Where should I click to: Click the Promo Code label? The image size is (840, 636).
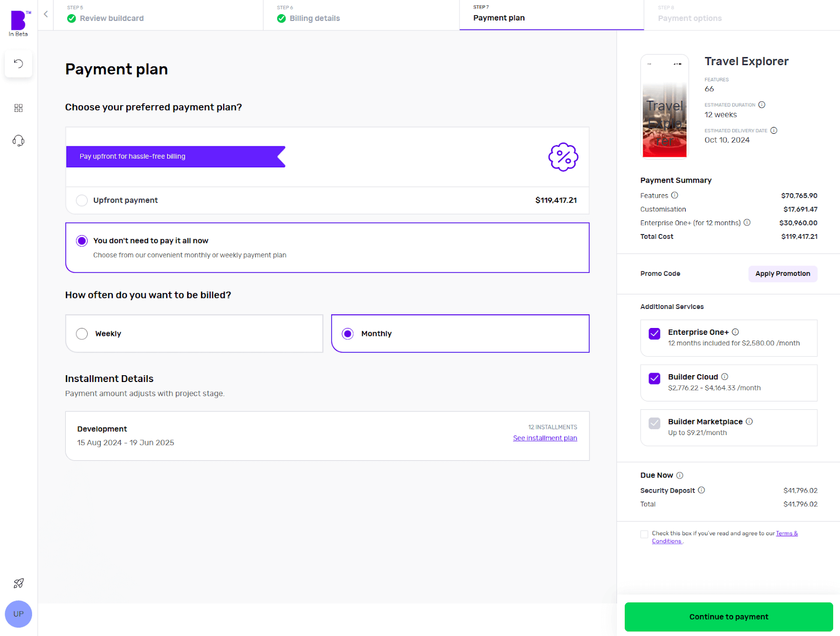click(660, 274)
